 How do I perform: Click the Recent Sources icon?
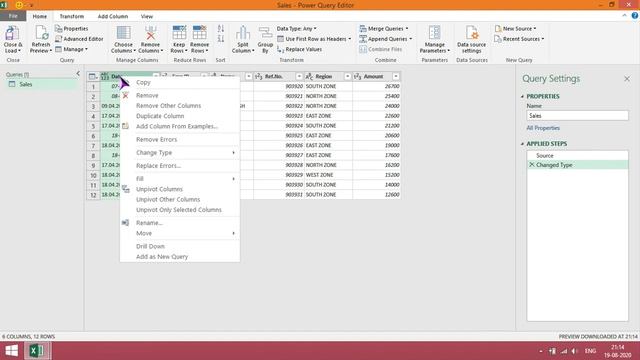pyautogui.click(x=498, y=39)
